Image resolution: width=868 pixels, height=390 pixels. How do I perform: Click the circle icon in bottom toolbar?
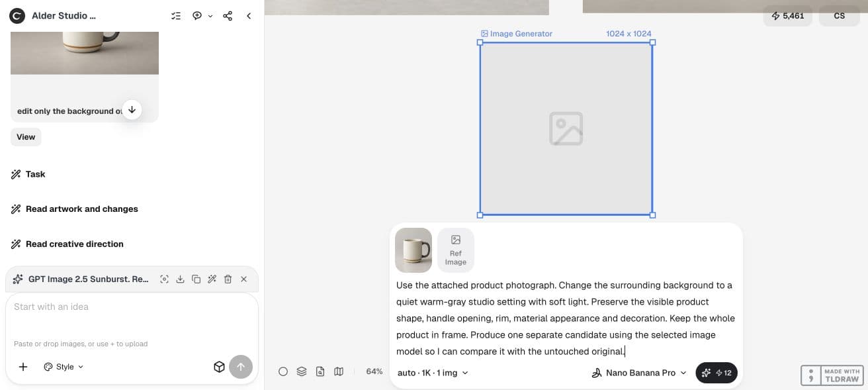point(283,371)
